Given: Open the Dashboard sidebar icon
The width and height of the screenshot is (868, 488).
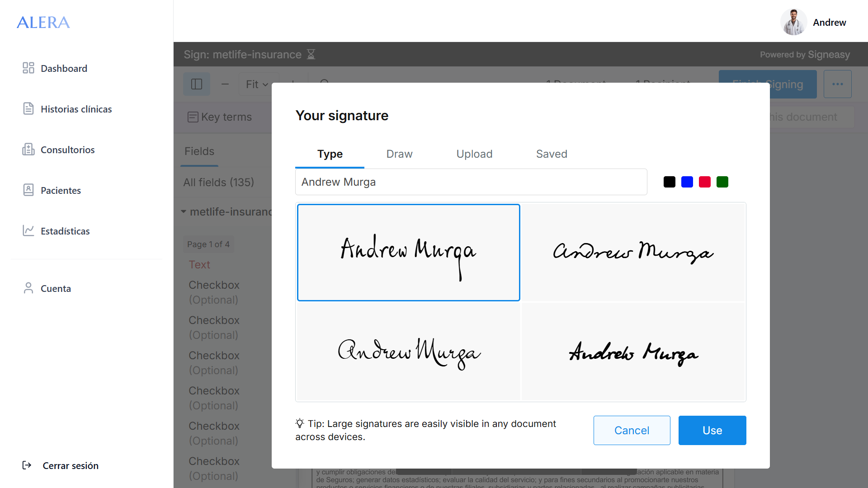Looking at the screenshot, I should click(28, 68).
